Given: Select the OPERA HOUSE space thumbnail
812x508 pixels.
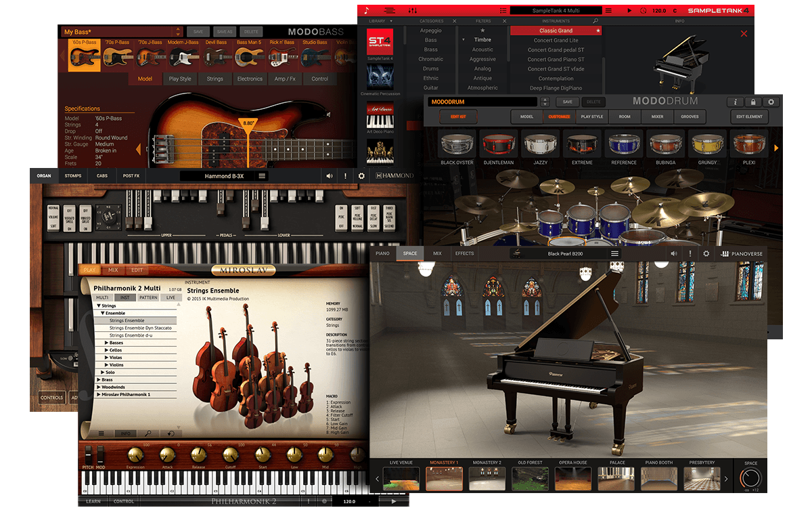Looking at the screenshot, I should 573,478.
